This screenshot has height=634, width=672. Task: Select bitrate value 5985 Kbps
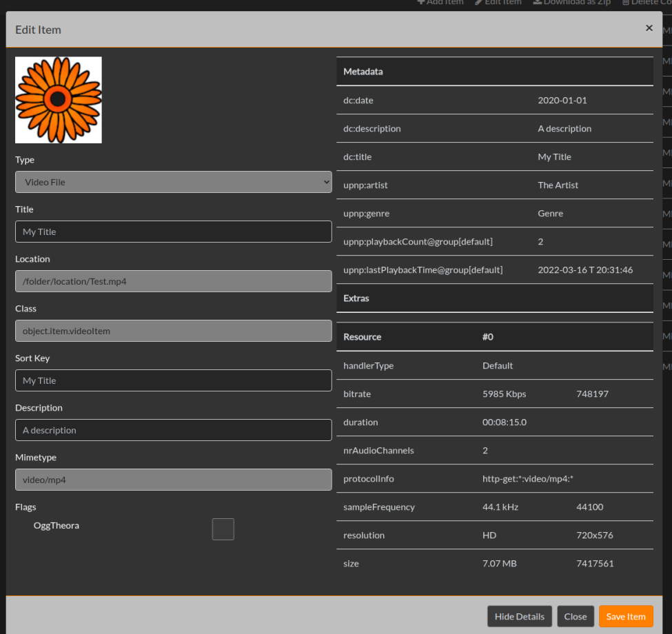504,393
